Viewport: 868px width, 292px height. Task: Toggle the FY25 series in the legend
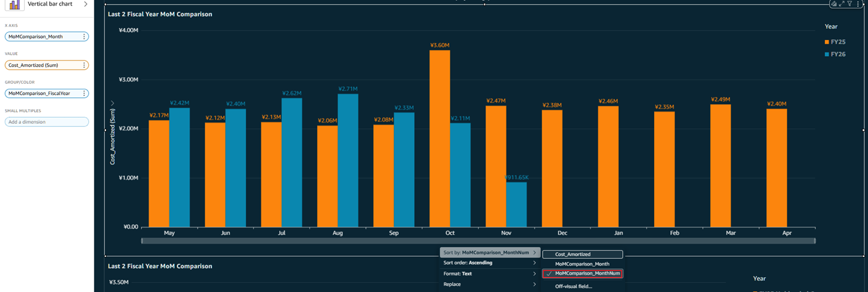pyautogui.click(x=837, y=42)
